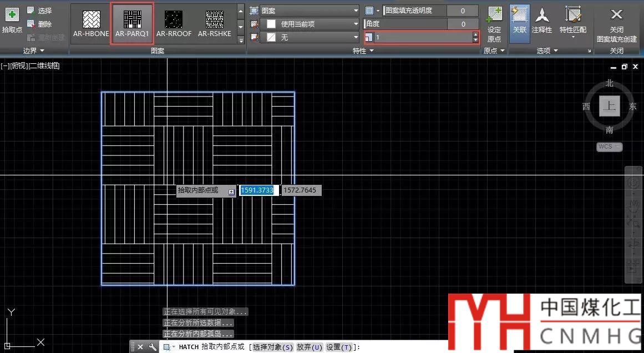Click the hatch scale stepper up arrow
Viewport: 644px width, 353px height.
[x=475, y=34]
